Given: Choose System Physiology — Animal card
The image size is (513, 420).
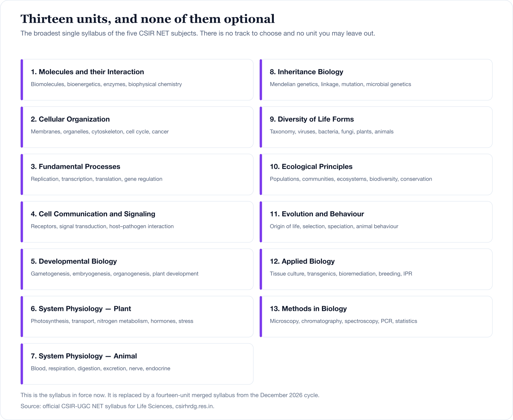Looking at the screenshot, I should 137,364.
